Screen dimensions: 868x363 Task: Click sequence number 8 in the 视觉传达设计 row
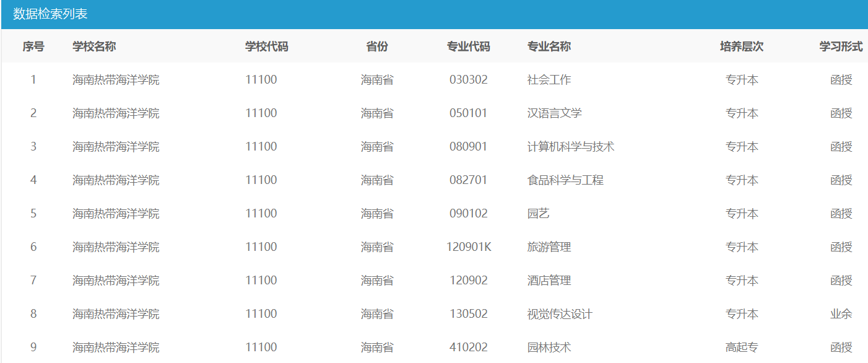(x=33, y=314)
